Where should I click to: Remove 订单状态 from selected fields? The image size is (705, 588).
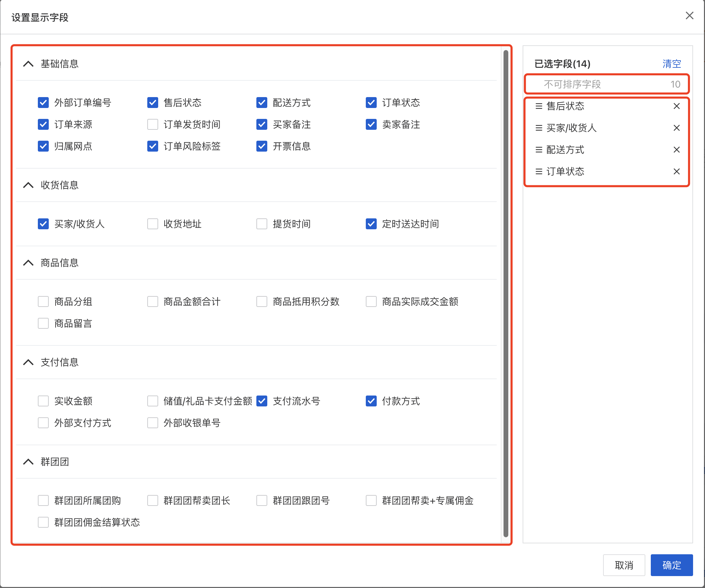pos(676,172)
